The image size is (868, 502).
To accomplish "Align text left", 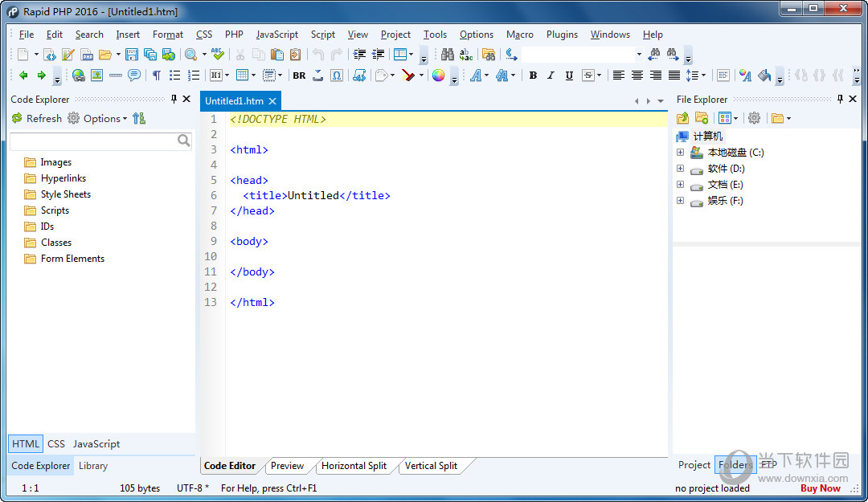I will click(x=619, y=76).
